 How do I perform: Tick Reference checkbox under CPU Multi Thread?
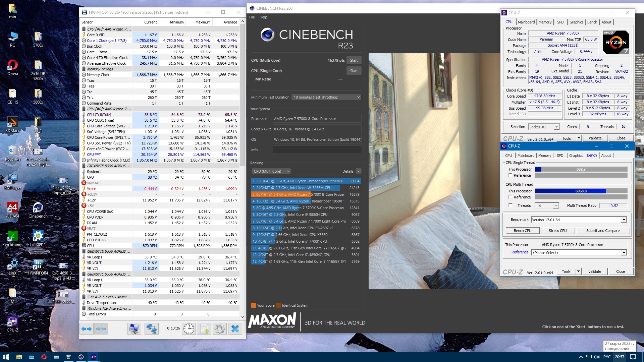click(511, 197)
